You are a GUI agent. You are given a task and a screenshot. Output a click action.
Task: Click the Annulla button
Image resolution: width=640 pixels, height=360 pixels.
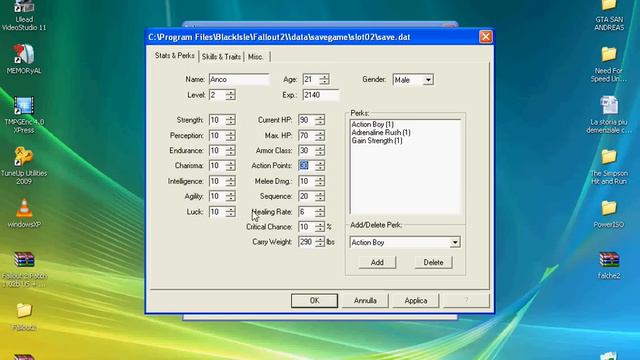365,300
